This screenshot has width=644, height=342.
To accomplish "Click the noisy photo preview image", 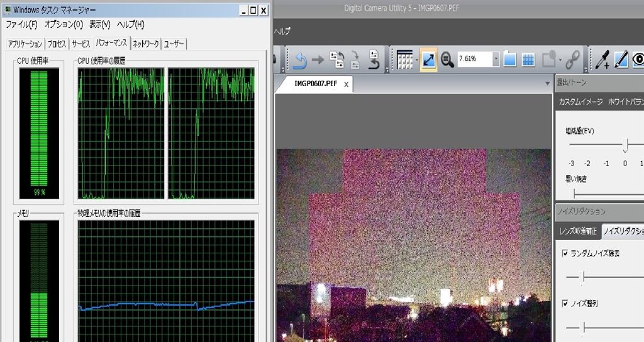I will point(413,245).
